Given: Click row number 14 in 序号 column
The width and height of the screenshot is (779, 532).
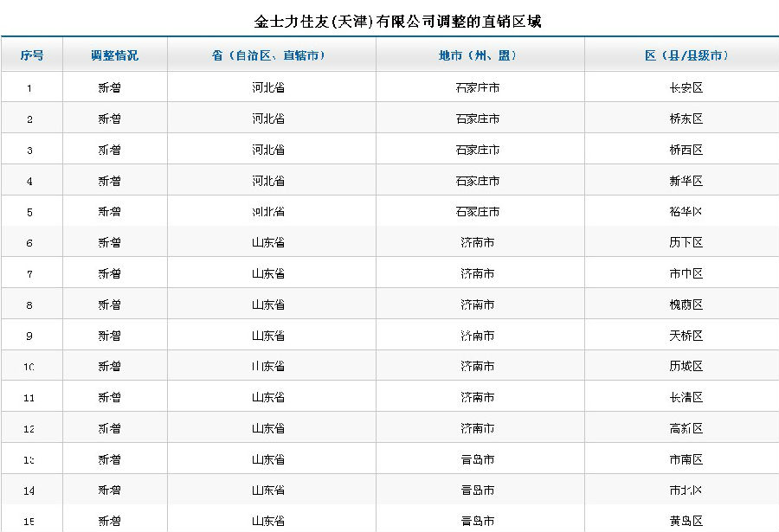Looking at the screenshot, I should 29,490.
